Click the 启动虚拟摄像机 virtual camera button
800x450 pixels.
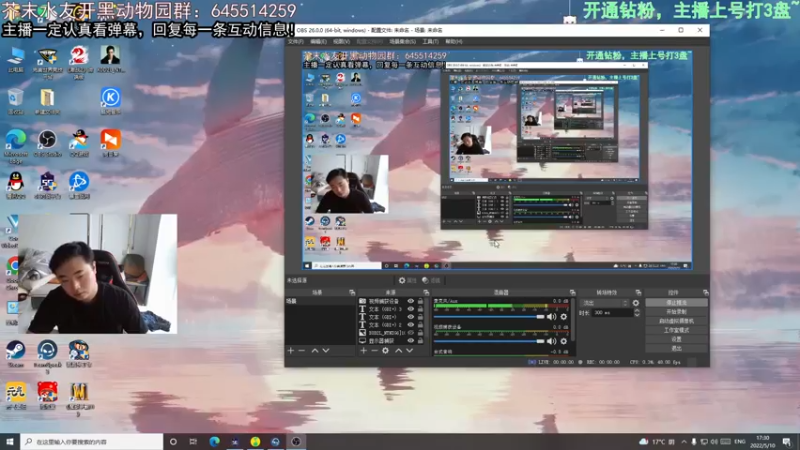677,321
